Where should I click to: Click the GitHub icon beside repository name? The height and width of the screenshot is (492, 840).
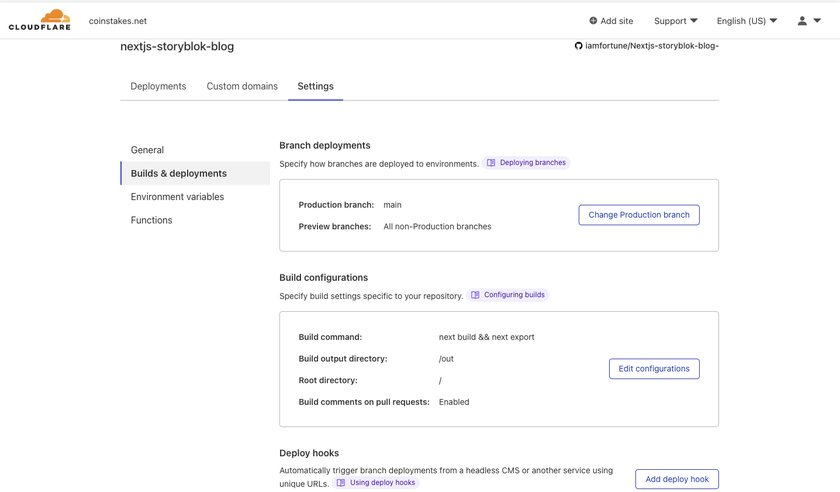pyautogui.click(x=579, y=46)
